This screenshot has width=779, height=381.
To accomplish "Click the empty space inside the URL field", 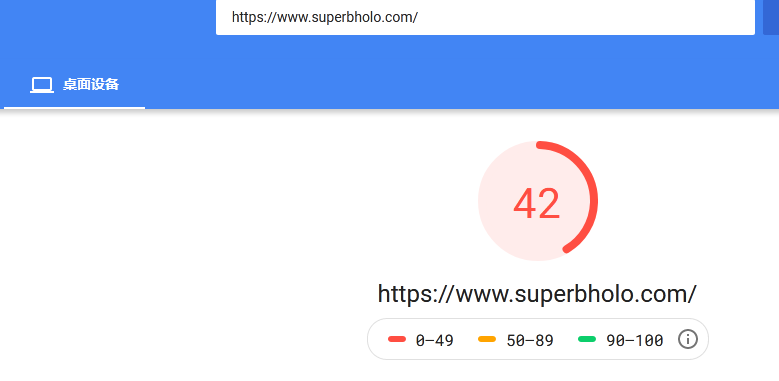I will click(586, 17).
